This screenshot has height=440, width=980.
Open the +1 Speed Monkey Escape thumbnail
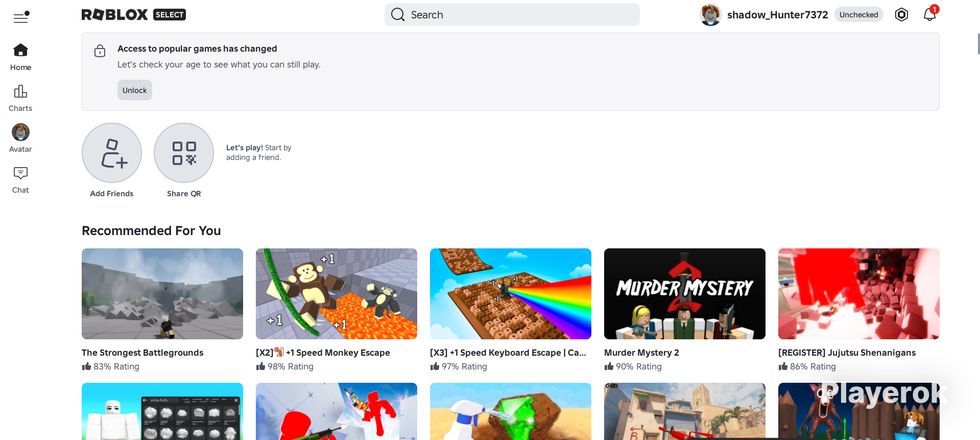[x=337, y=294]
